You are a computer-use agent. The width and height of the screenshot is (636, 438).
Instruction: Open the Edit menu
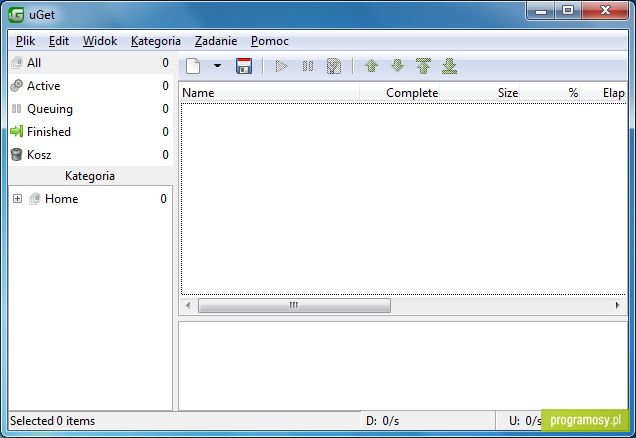click(x=59, y=41)
